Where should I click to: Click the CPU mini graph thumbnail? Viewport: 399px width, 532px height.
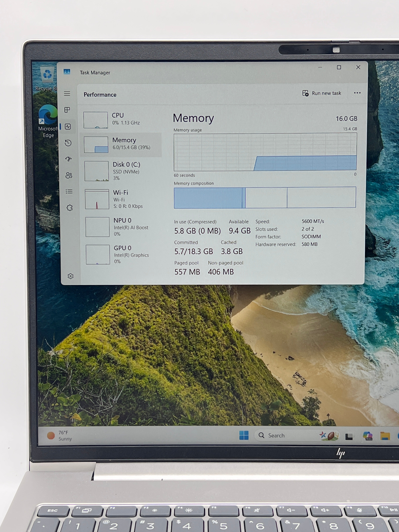pyautogui.click(x=96, y=120)
